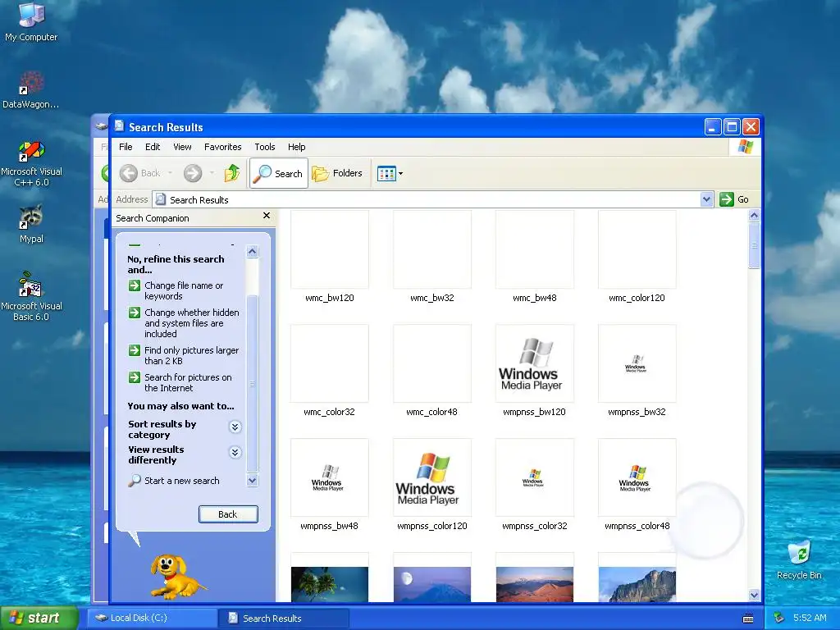
Task: Click the Forward arrow toolbar icon
Action: [193, 173]
